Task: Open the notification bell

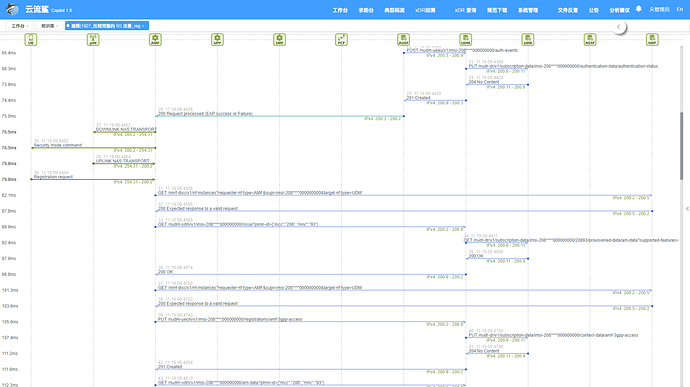Action: tap(639, 9)
